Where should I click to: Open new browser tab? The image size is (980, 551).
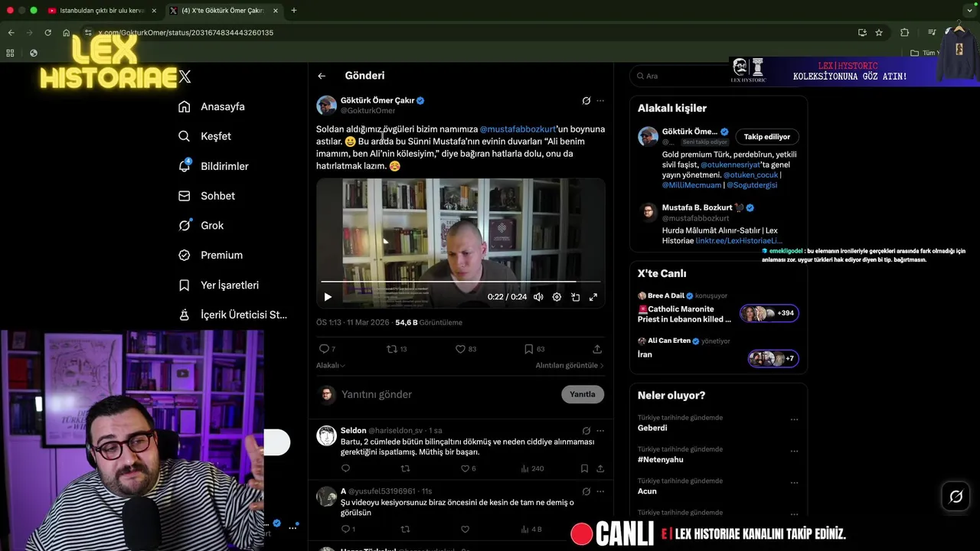(x=294, y=11)
